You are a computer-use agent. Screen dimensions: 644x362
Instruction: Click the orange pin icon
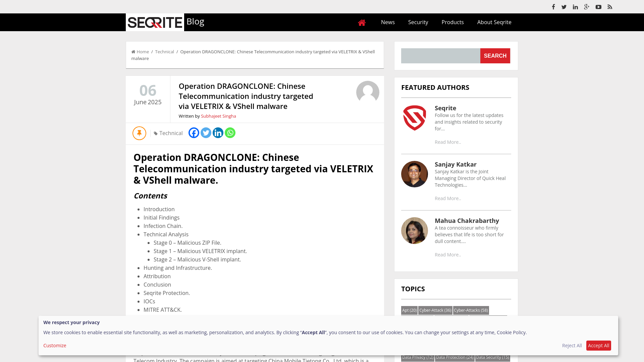click(x=139, y=133)
